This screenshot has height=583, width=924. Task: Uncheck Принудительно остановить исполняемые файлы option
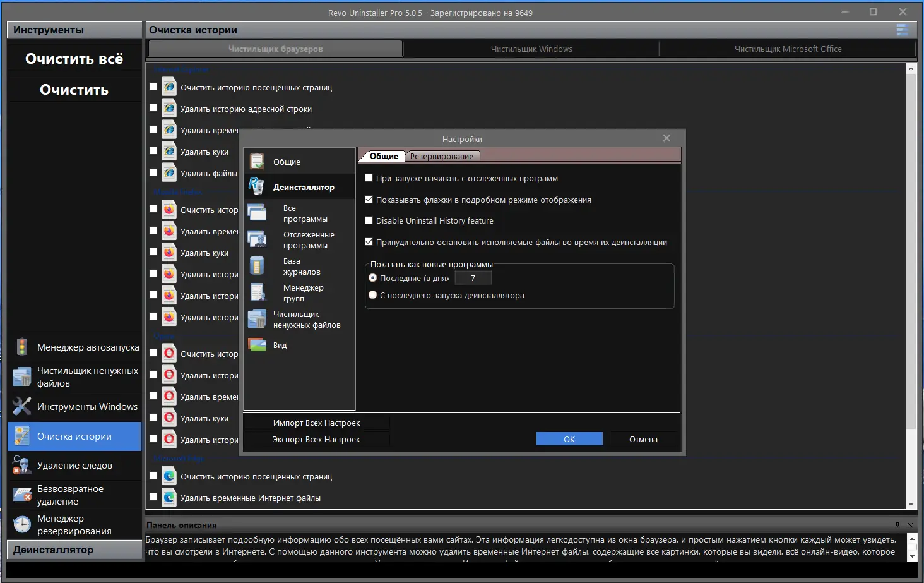coord(369,242)
